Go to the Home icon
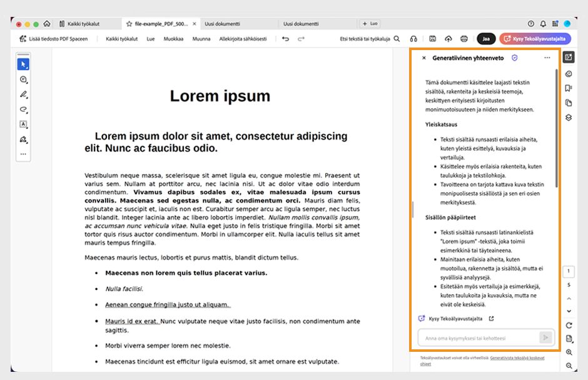 (x=47, y=24)
